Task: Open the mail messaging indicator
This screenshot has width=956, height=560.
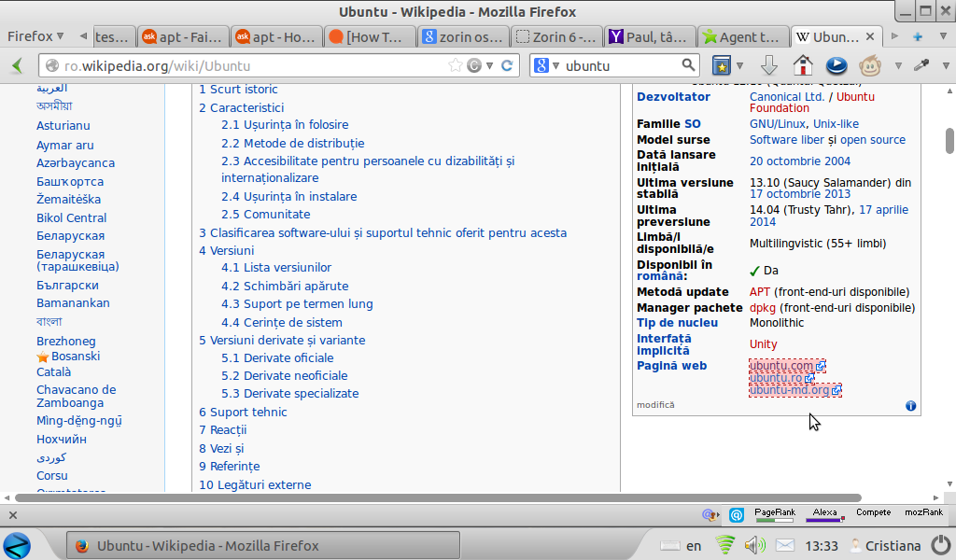Action: (x=785, y=545)
